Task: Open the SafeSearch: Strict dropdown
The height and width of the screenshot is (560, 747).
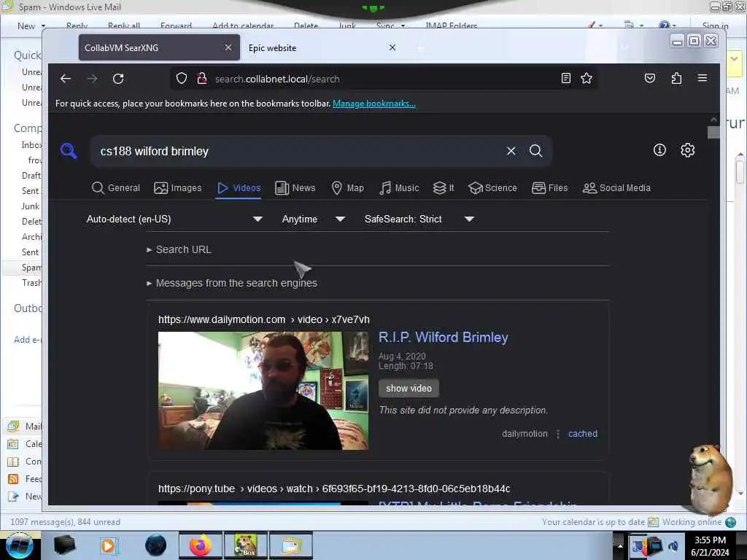Action: (419, 219)
